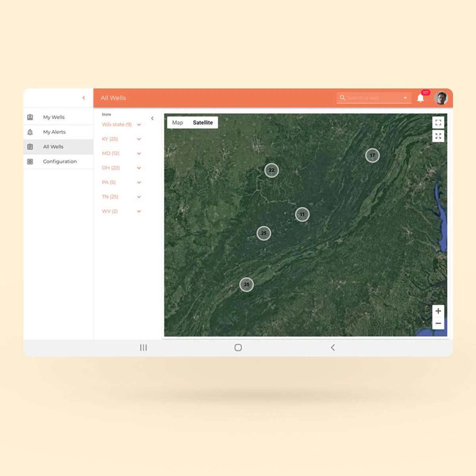476x476 pixels.
Task: Open the W/o state (9) dropdown
Action: [139, 124]
